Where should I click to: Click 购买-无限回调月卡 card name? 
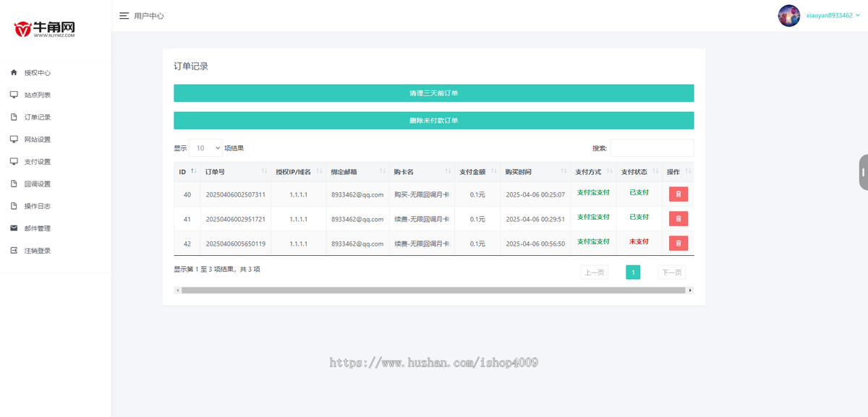coord(422,194)
